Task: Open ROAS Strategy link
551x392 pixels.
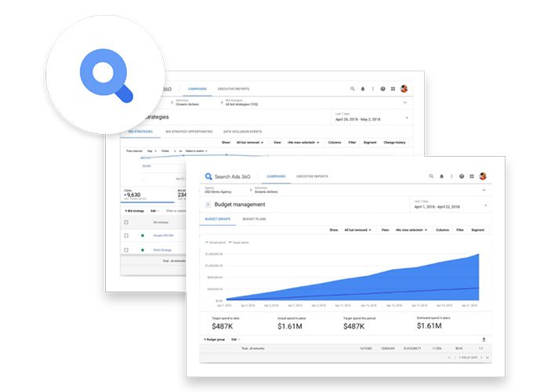Action: tap(162, 250)
